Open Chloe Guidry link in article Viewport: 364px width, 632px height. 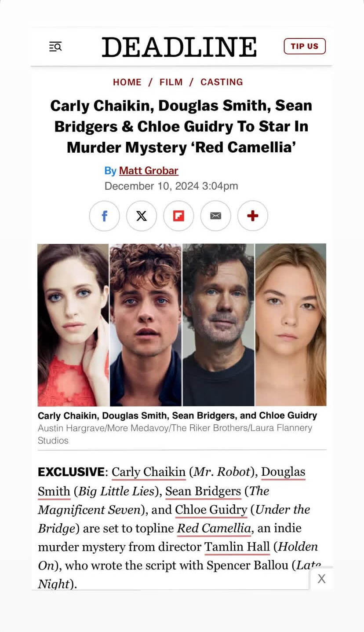[x=211, y=510]
